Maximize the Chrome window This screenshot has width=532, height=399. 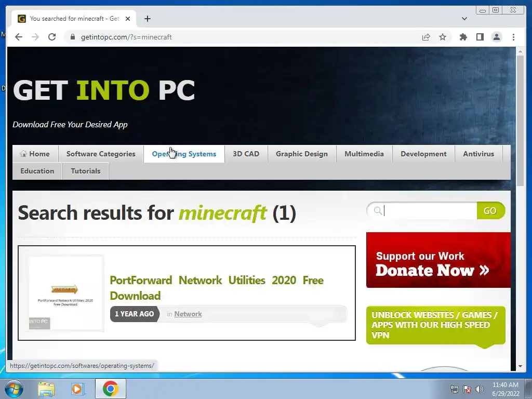[495, 10]
